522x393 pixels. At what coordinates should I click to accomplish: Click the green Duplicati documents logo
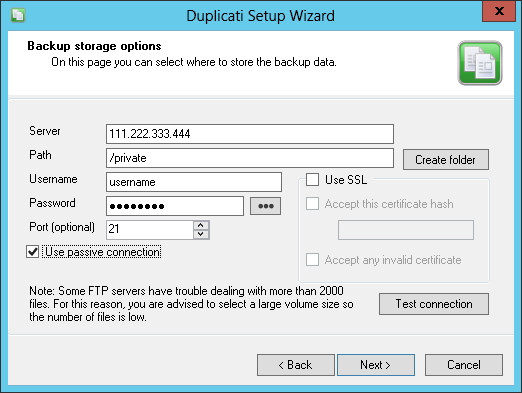point(480,63)
